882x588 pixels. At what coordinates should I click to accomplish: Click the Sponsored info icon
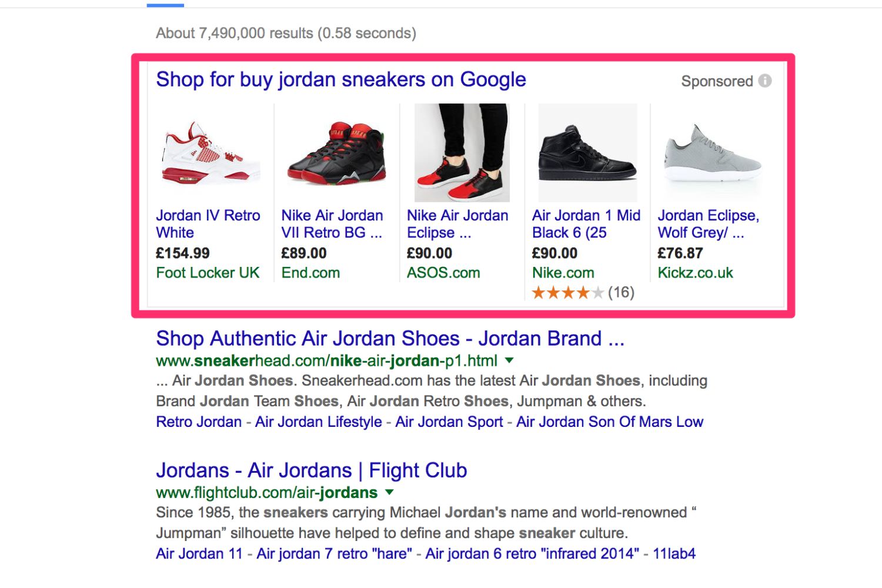point(765,81)
